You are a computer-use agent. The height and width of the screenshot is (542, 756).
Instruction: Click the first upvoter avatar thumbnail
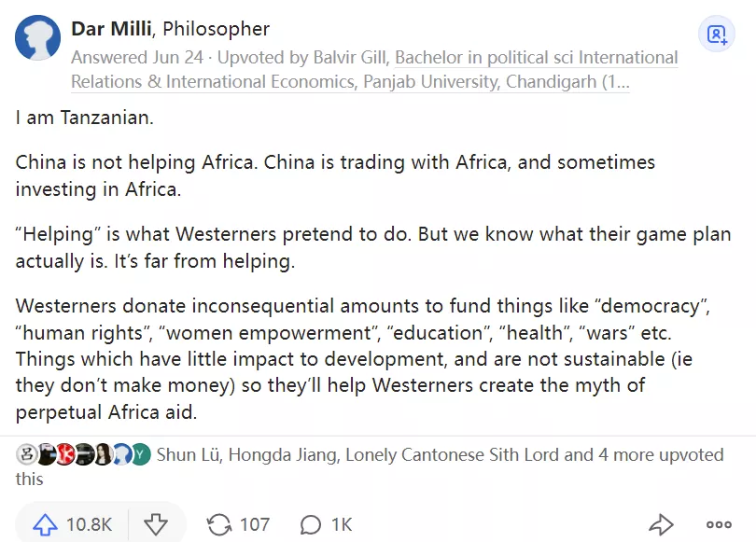point(25,455)
